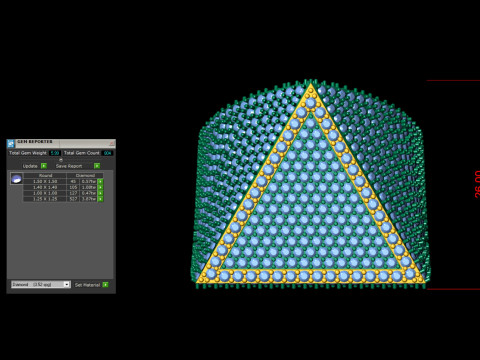Click the green Set Material button

point(106,285)
